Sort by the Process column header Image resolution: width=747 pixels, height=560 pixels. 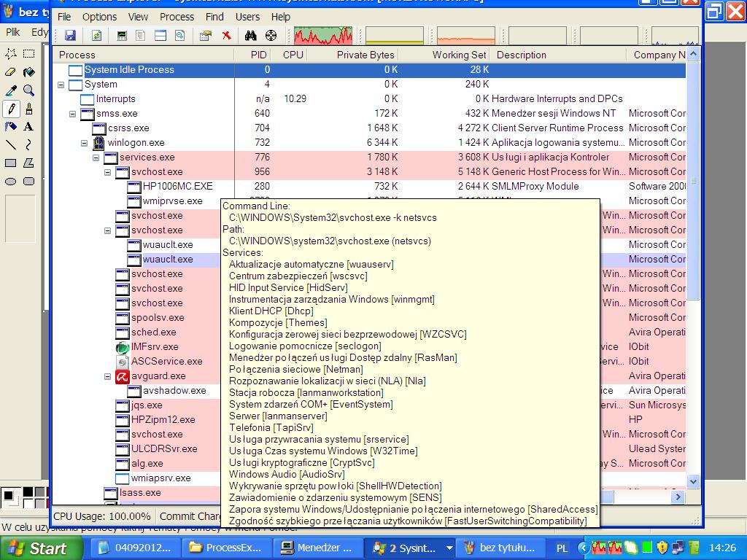144,55
